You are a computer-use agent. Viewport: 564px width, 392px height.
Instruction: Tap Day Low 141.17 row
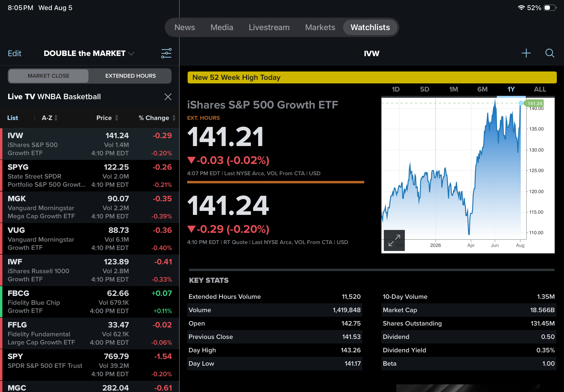[275, 364]
